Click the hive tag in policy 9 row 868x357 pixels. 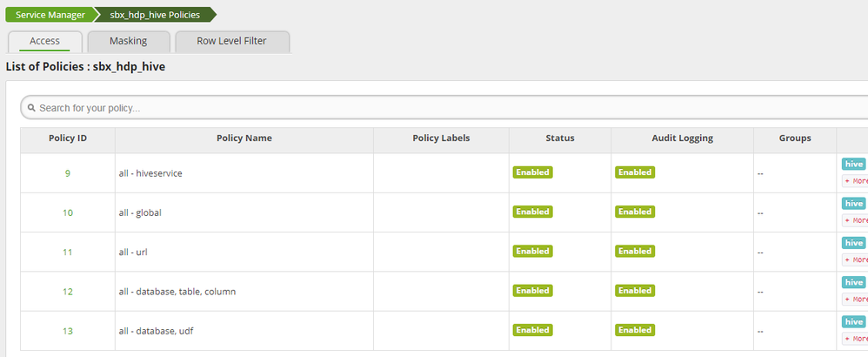(x=853, y=164)
